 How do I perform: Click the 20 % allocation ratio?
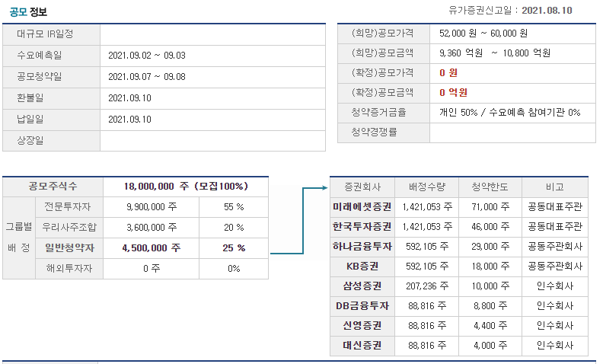(x=234, y=228)
